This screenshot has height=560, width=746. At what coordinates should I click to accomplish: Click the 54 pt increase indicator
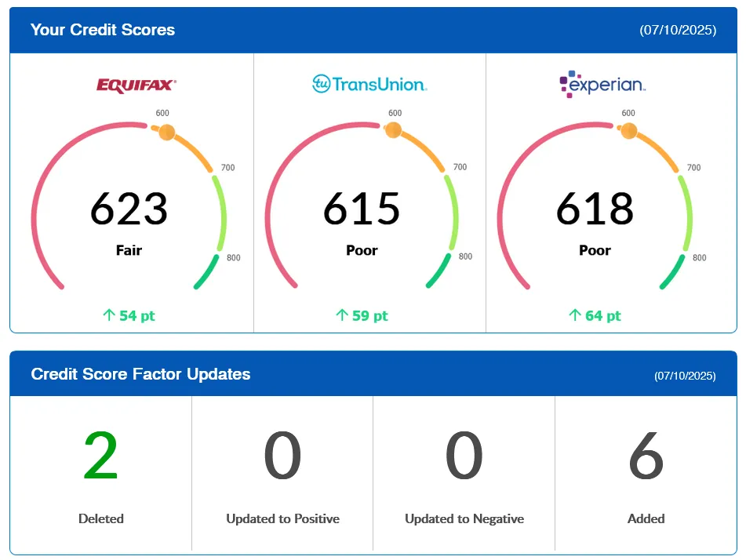pos(129,315)
